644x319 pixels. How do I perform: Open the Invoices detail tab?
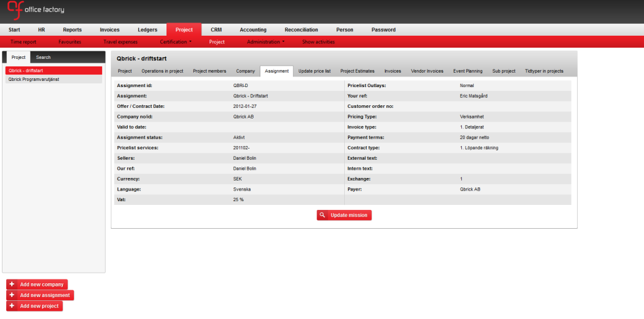[392, 71]
